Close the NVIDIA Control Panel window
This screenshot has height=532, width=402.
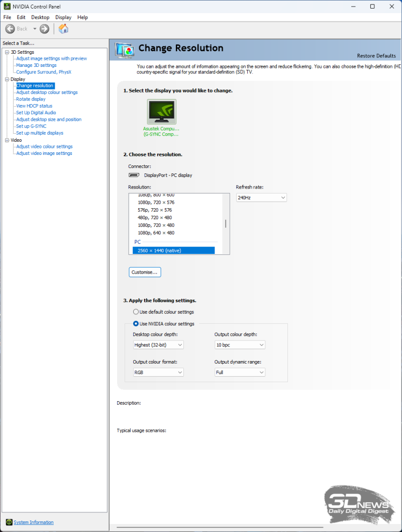(x=391, y=7)
